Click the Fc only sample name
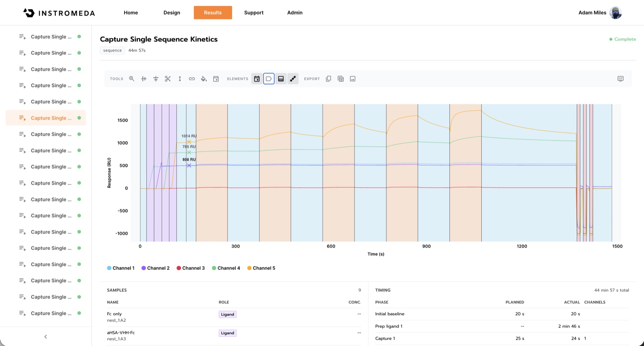This screenshot has width=644, height=346. pyautogui.click(x=114, y=314)
